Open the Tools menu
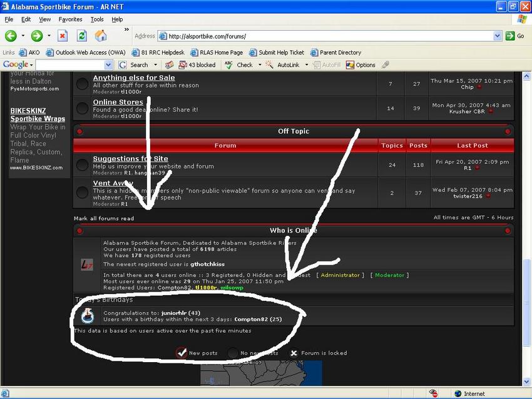 [97, 19]
